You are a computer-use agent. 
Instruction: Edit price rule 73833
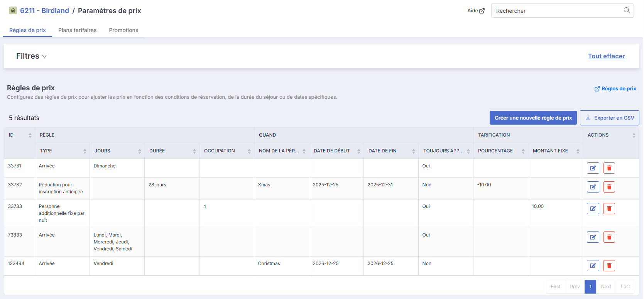pos(593,237)
